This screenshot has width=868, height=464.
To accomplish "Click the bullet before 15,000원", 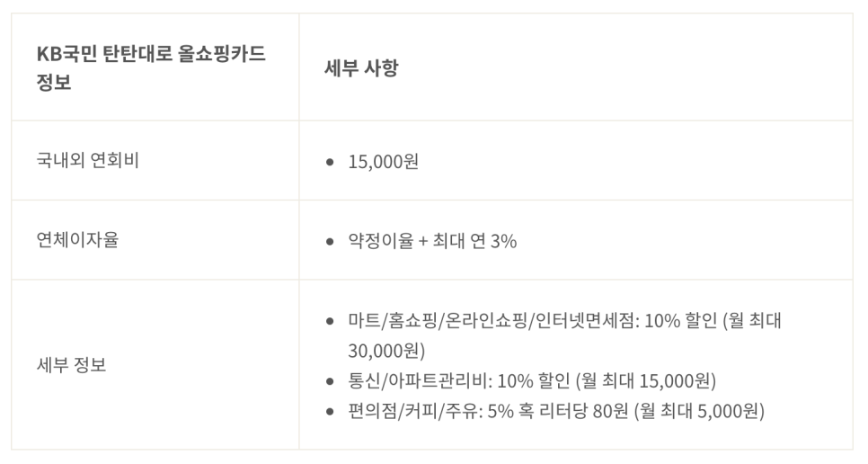I will coord(331,162).
